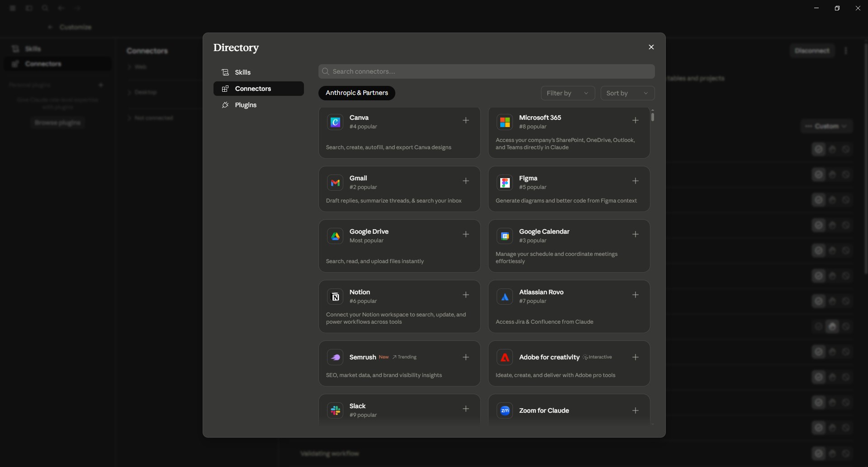
Task: Close the Directory dialog
Action: (x=651, y=47)
